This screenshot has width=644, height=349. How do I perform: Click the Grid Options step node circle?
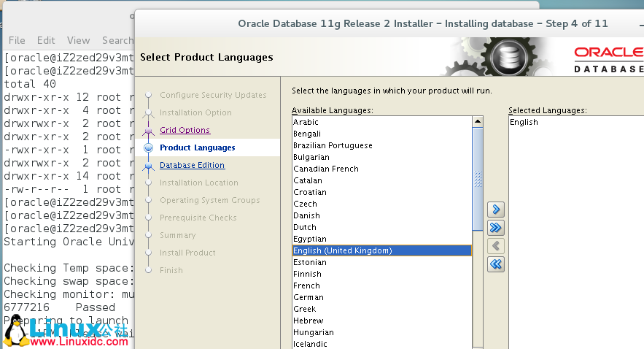click(x=149, y=130)
